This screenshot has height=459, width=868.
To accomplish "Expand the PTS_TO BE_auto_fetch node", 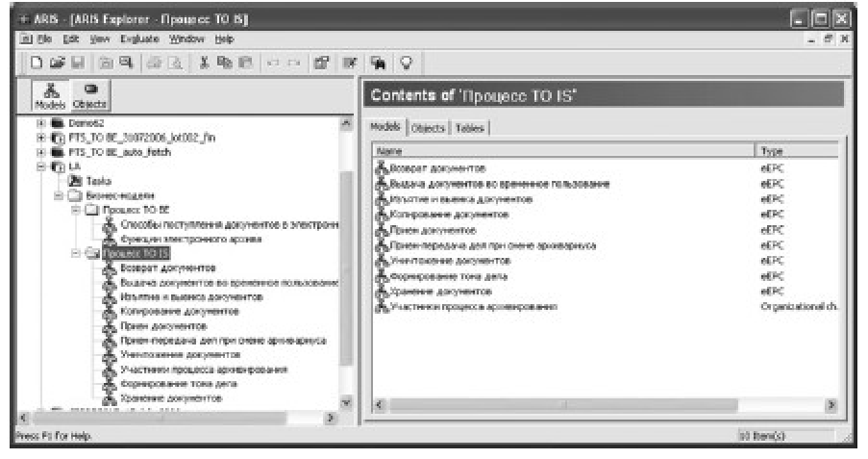I will click(40, 151).
